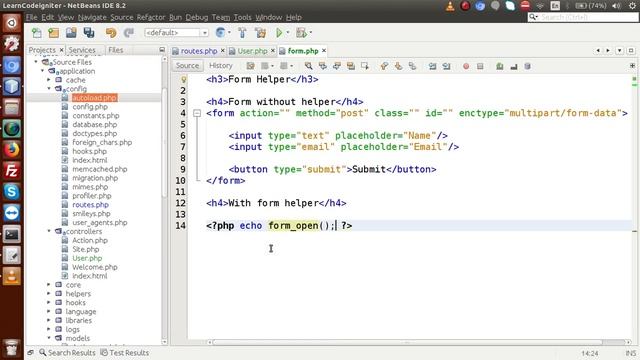
Task: Expand the helpers folder node
Action: click(49, 293)
